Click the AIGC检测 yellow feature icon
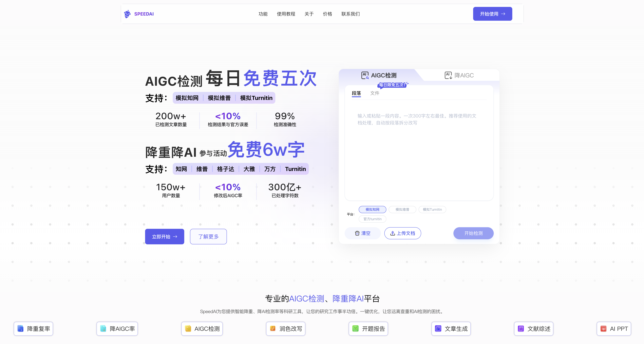The height and width of the screenshot is (344, 644). [188, 328]
